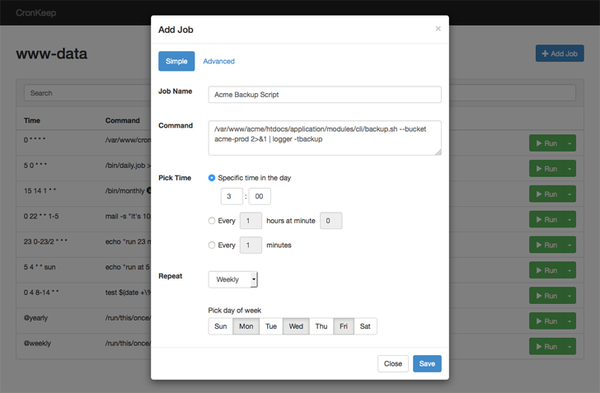Viewport: 600px width, 393px height.
Task: Click the Time column header
Action: coord(32,121)
